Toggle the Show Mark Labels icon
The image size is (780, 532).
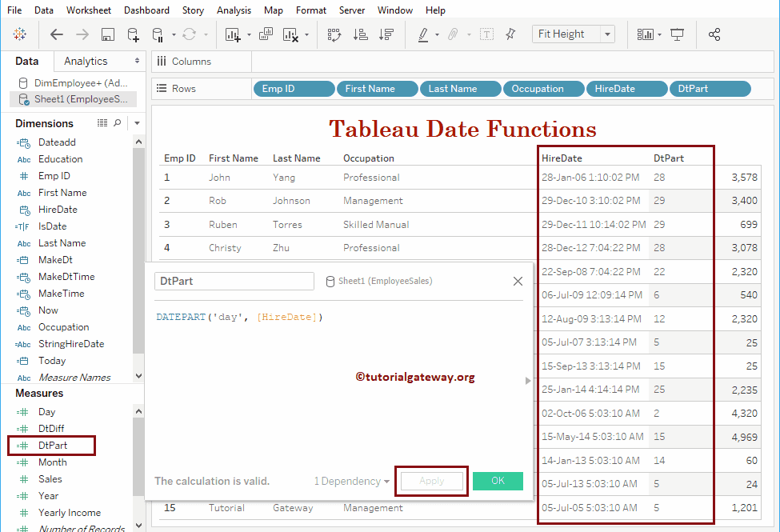point(487,34)
